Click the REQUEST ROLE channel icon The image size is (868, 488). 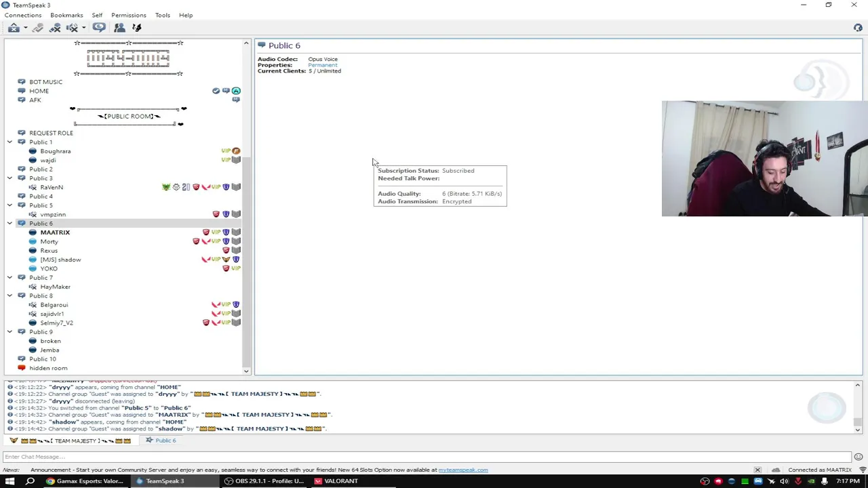coord(22,134)
